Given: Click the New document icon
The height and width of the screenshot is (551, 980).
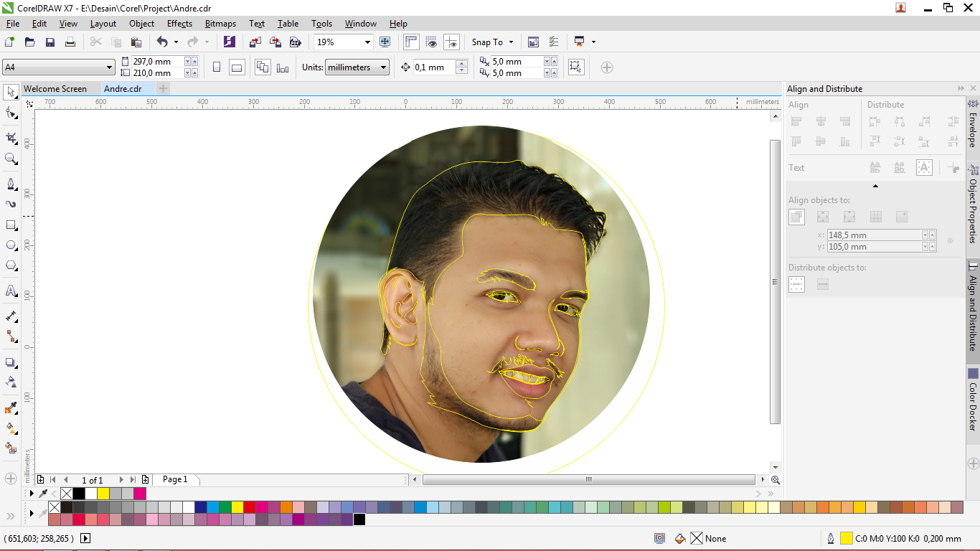Looking at the screenshot, I should coord(9,42).
